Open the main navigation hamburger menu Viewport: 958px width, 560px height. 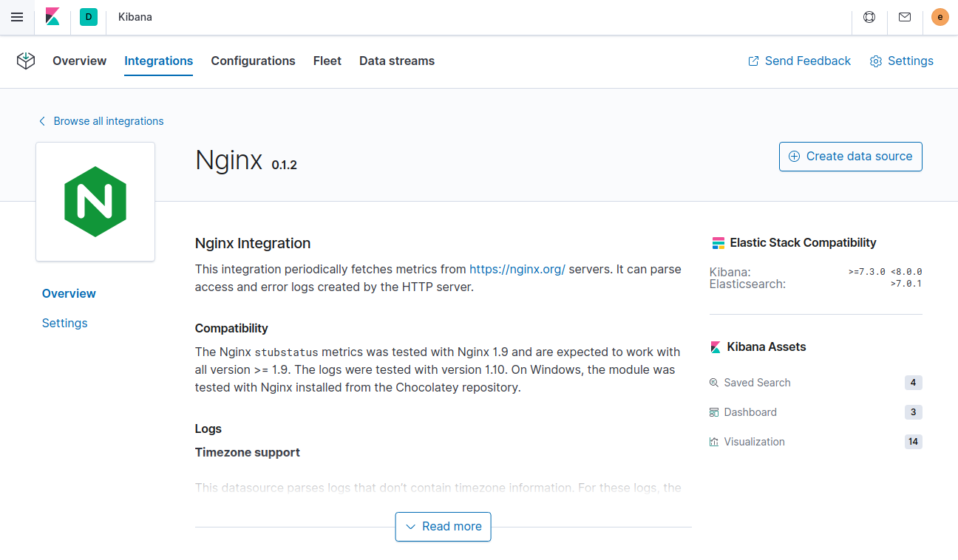click(x=16, y=16)
